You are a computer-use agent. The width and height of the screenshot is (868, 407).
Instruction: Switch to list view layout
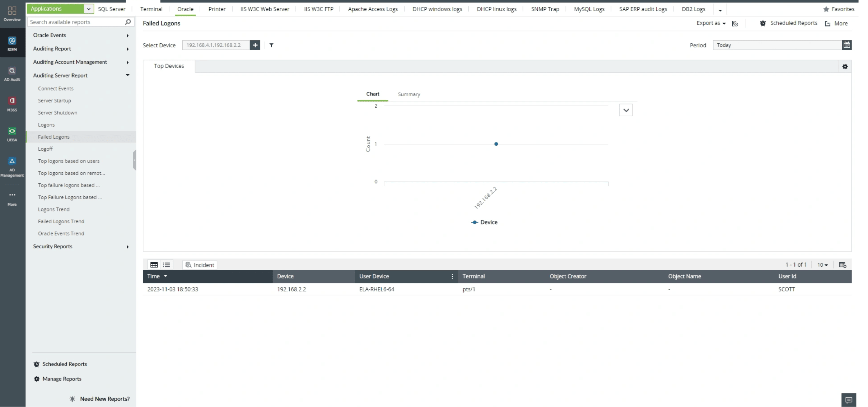coord(166,265)
